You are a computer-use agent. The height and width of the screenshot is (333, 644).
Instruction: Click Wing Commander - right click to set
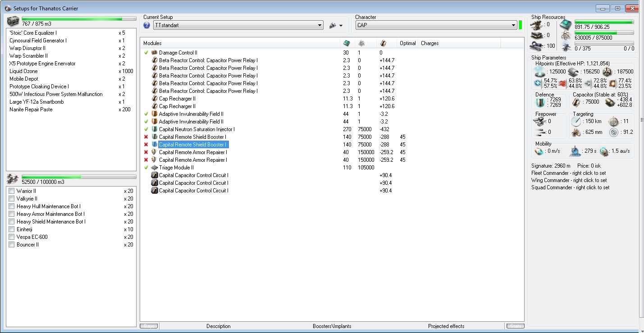point(569,180)
